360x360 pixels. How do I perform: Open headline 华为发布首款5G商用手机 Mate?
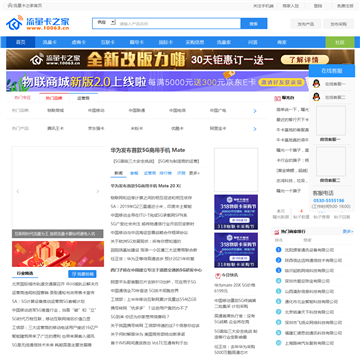[148, 150]
